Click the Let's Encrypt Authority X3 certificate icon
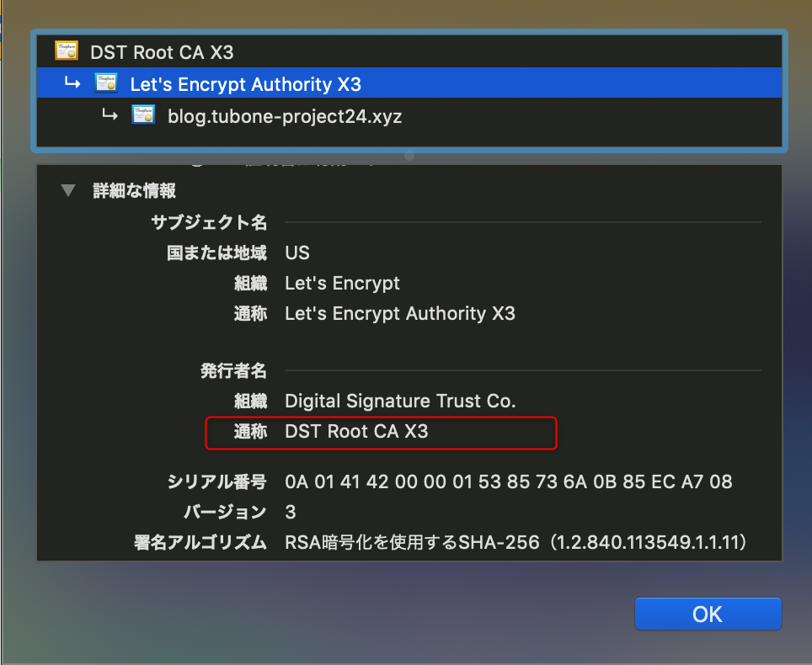 click(x=106, y=82)
